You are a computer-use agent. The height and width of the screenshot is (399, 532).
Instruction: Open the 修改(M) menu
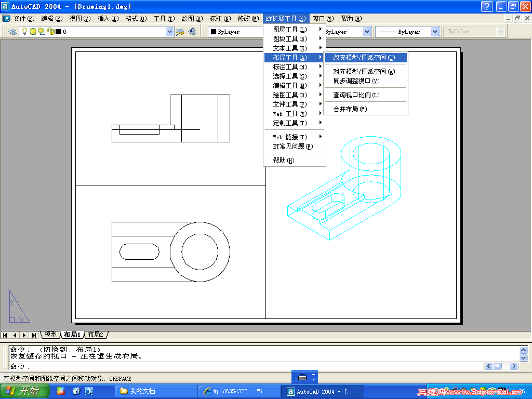pos(248,19)
